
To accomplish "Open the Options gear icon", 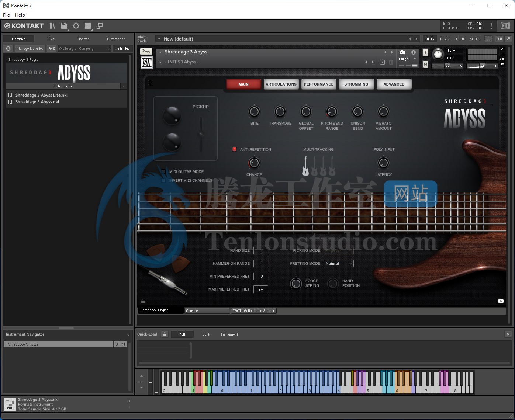I will pyautogui.click(x=76, y=26).
